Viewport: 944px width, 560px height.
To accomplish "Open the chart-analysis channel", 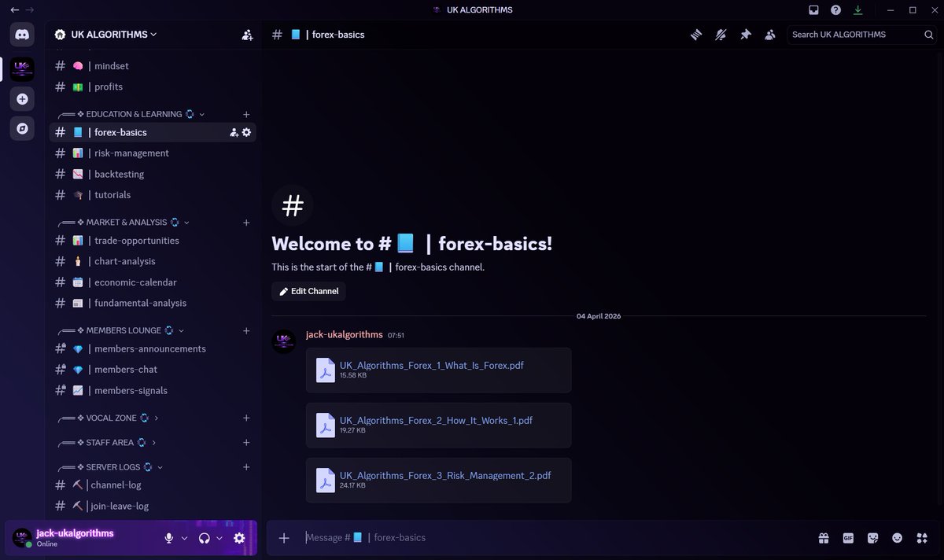I will tap(153, 261).
